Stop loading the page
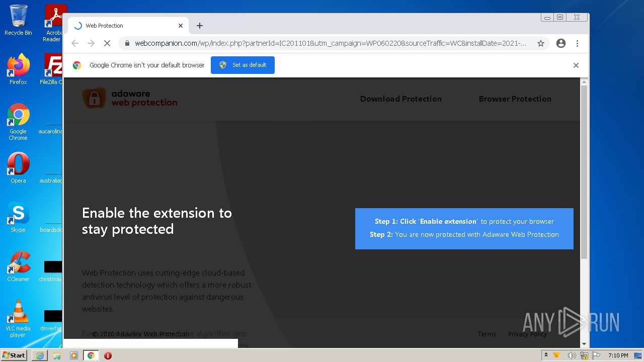Viewport: 644px width, 362px height. [107, 43]
